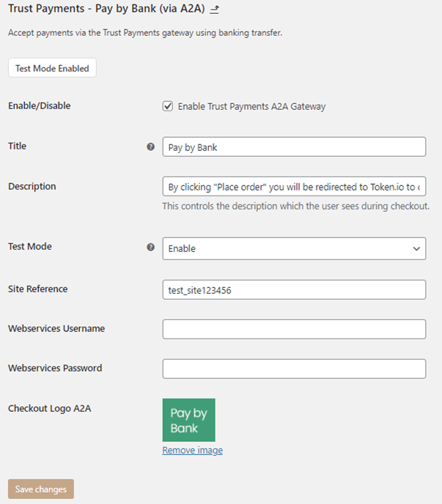Viewport: 442px width, 504px height.
Task: Click the help icon next to Title
Action: click(x=151, y=147)
